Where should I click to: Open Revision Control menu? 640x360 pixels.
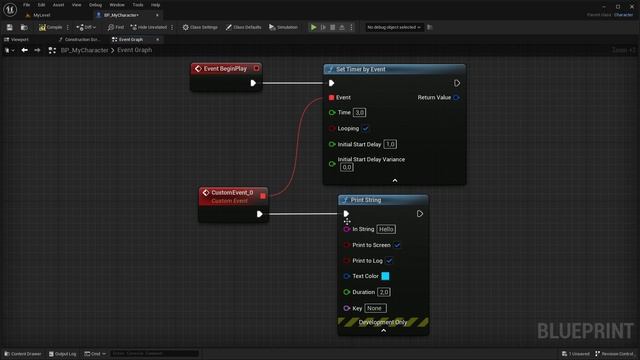click(614, 354)
